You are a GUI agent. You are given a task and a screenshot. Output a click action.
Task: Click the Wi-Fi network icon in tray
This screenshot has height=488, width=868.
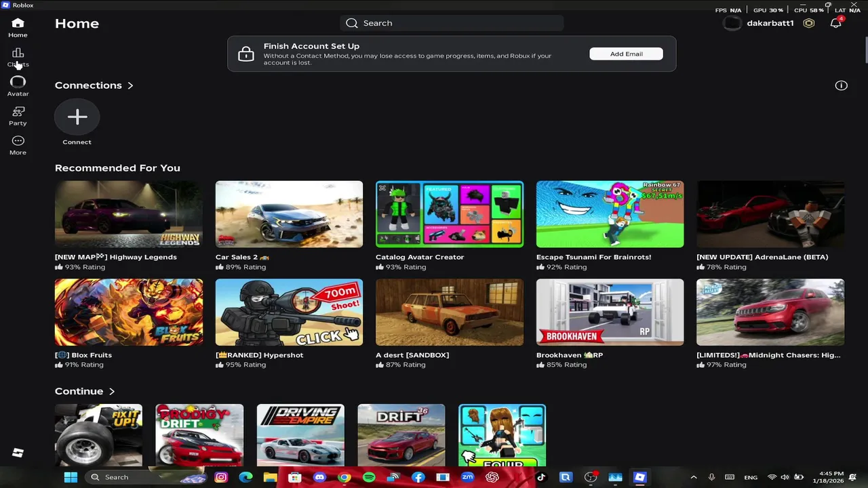pos(772,477)
